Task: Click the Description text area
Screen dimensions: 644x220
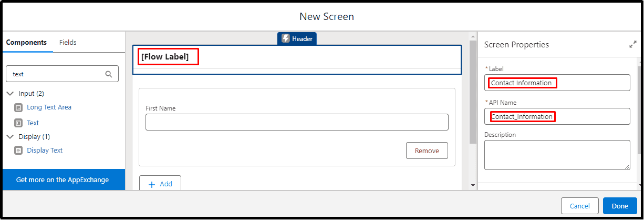Action: click(x=557, y=155)
